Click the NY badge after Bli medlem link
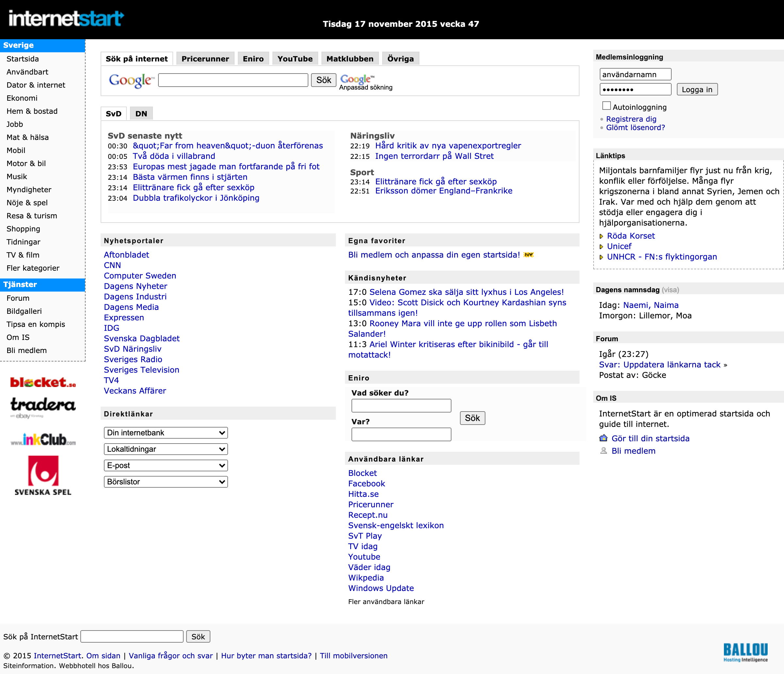Image resolution: width=784 pixels, height=674 pixels. (x=529, y=255)
